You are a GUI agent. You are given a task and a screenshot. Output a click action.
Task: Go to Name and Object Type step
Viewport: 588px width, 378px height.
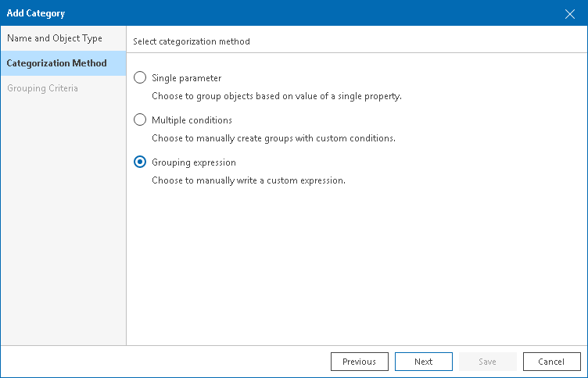click(x=55, y=38)
